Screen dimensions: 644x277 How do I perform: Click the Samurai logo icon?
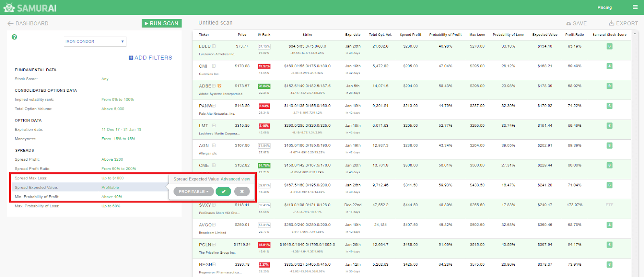coord(9,8)
